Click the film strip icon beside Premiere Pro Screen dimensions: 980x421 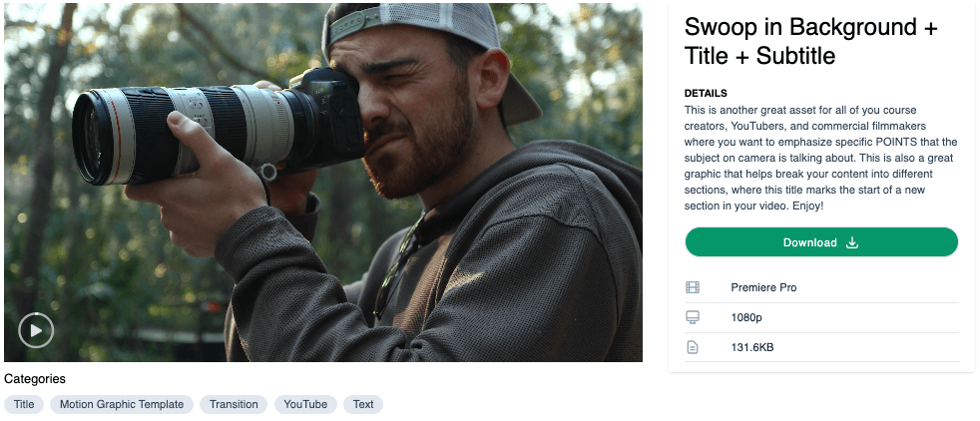[x=693, y=287]
